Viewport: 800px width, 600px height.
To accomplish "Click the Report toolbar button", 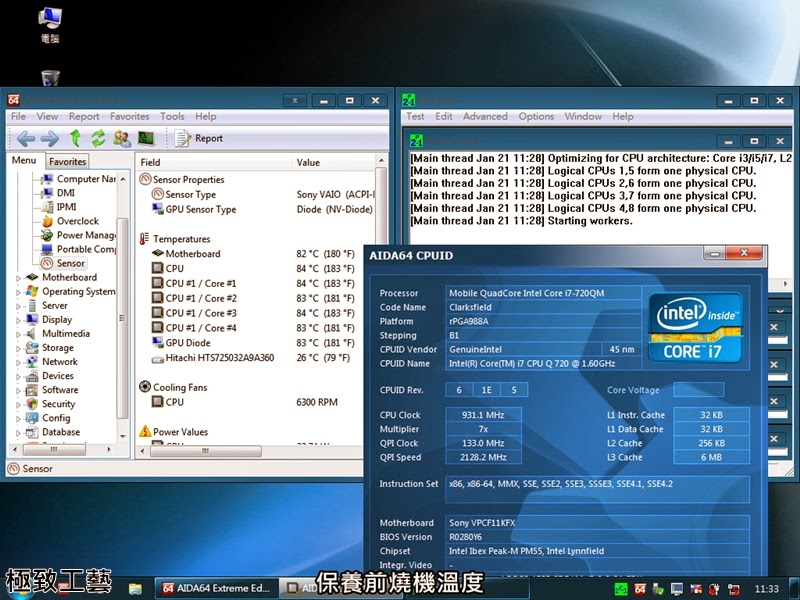I will 199,138.
